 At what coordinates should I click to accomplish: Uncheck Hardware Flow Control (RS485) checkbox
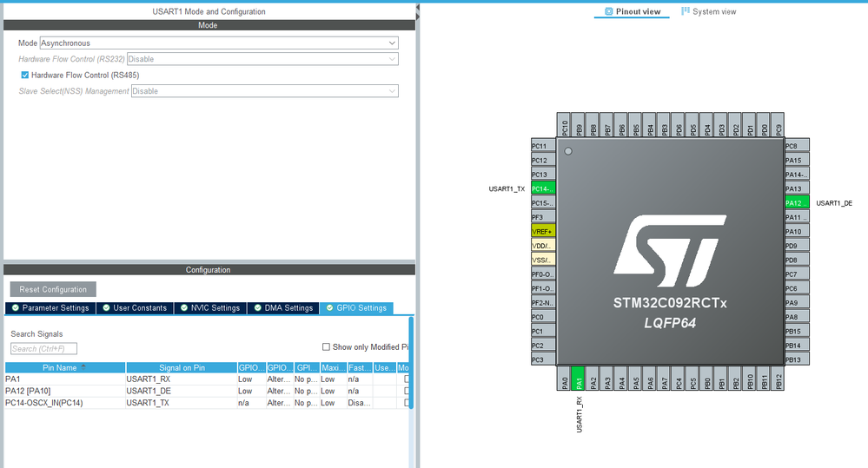[x=25, y=75]
